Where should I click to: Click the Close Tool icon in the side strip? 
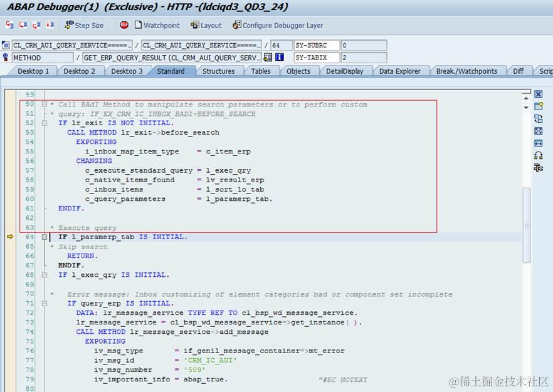(538, 94)
